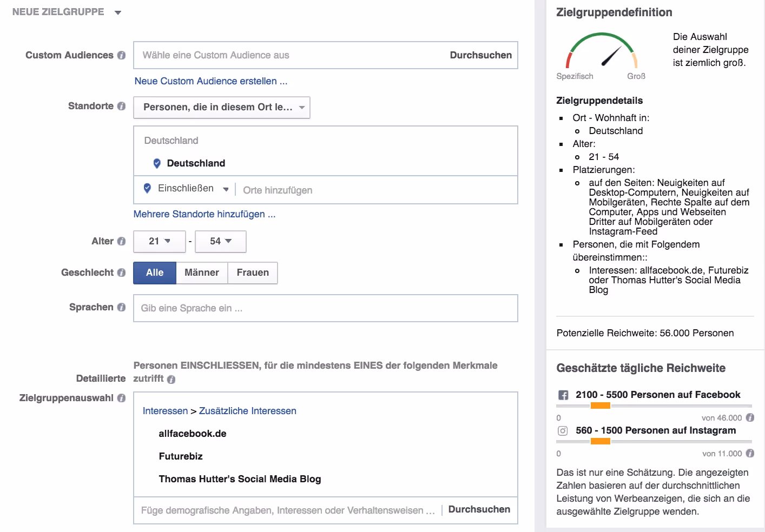The image size is (765, 532).
Task: Open info icon next to 'von 11.000'
Action: click(750, 453)
